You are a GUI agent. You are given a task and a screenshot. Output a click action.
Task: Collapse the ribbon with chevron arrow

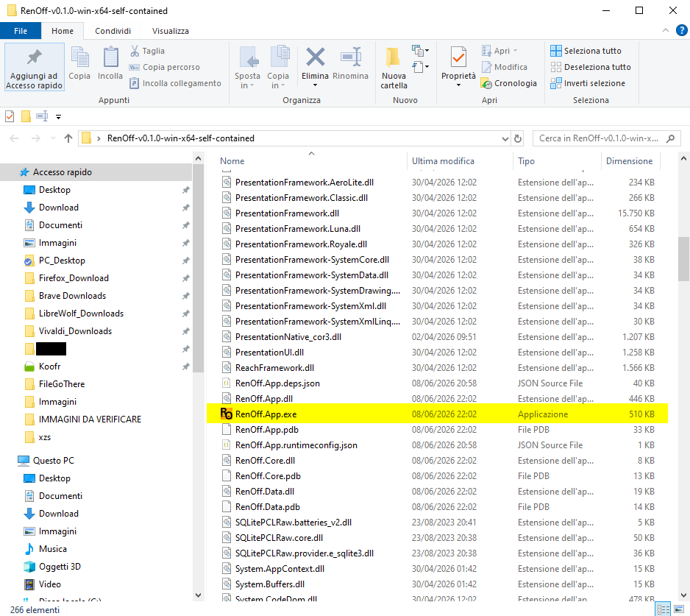tap(665, 30)
